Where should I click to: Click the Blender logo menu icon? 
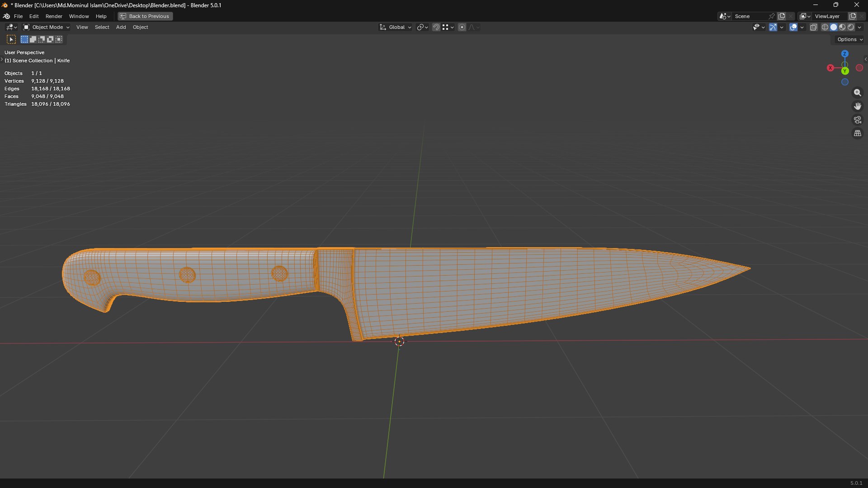[6, 16]
